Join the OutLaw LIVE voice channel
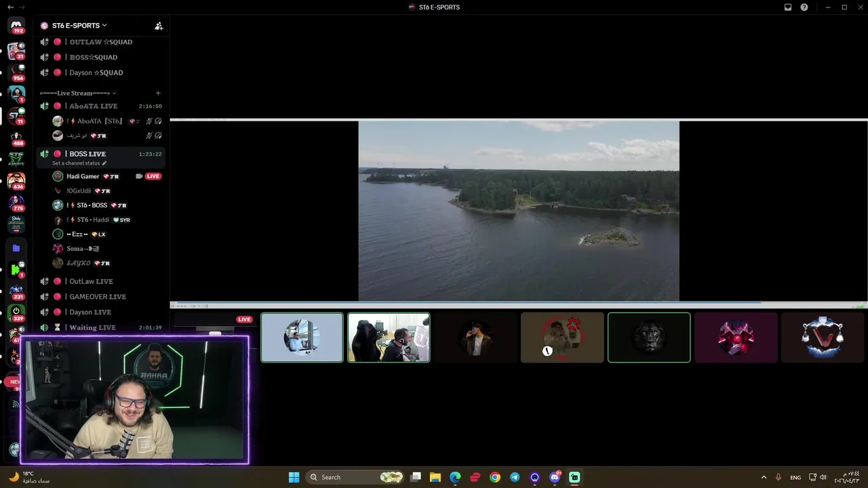This screenshot has width=868, height=488. [101, 281]
